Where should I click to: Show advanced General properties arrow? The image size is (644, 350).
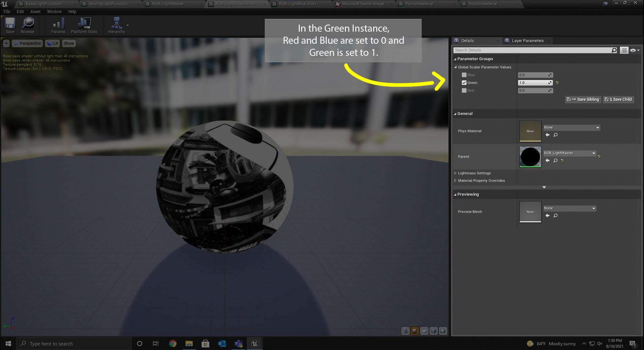[x=544, y=187]
